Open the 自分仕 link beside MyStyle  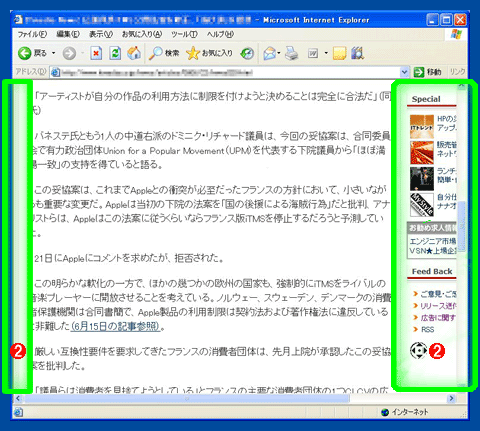click(x=447, y=201)
